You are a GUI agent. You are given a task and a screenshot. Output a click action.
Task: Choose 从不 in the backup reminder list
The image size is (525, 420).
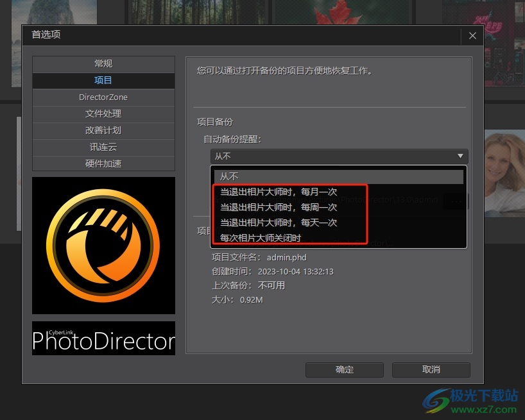pos(338,176)
